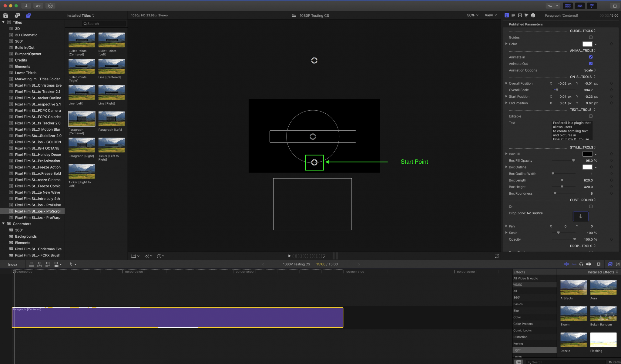Disable the Animate in checkbox
Screen dimensions: 621x364
(591, 57)
